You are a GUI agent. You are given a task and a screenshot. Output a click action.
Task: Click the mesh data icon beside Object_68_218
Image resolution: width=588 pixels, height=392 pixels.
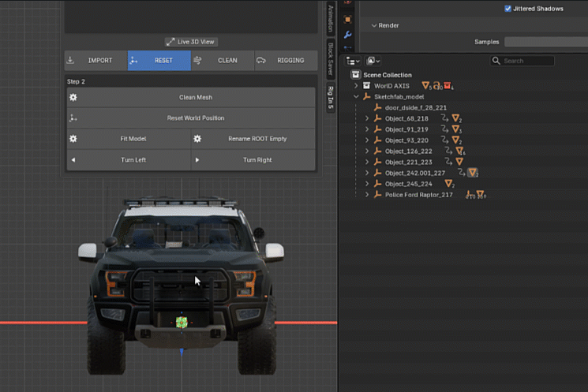pyautogui.click(x=456, y=118)
